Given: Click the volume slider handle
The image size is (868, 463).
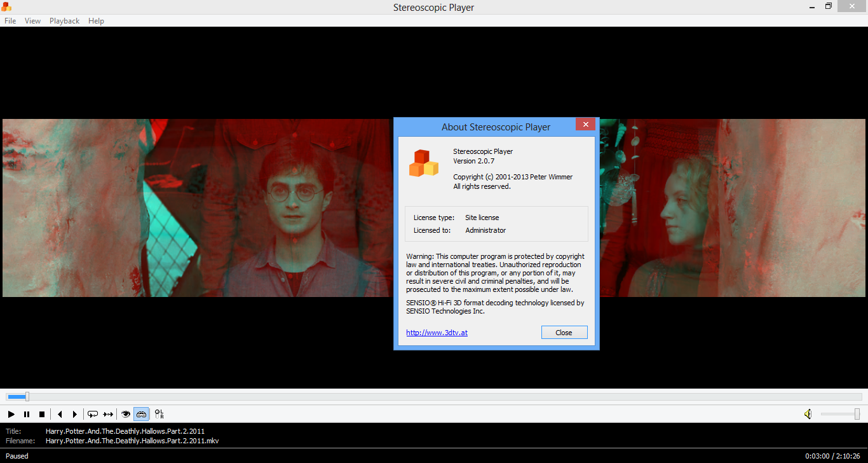Looking at the screenshot, I should point(857,414).
